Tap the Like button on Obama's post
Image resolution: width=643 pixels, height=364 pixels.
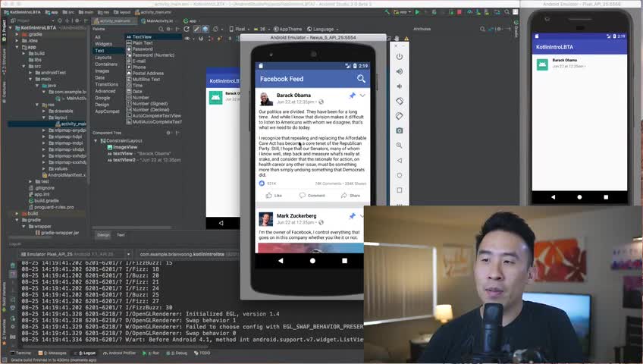coord(274,196)
